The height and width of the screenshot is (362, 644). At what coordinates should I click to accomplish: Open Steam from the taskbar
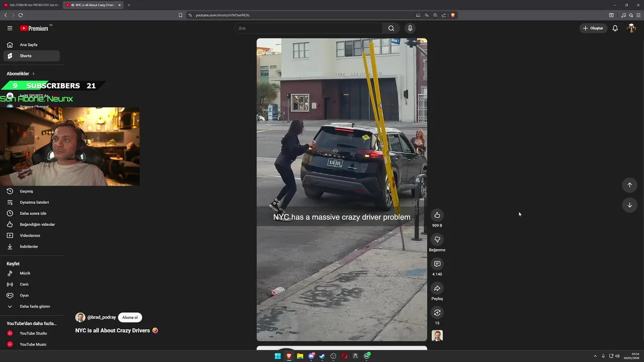[x=322, y=356]
